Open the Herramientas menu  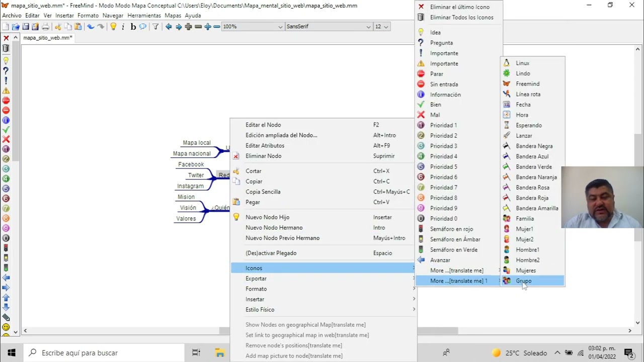144,16
